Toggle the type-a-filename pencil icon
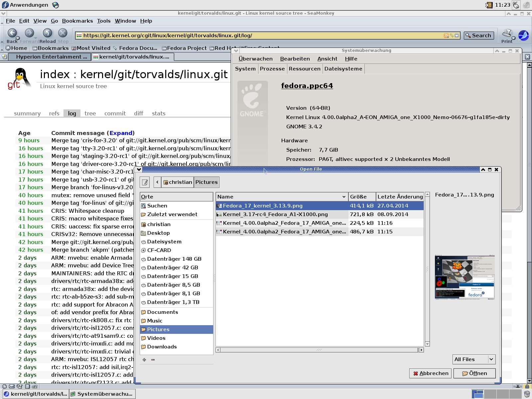532x399 pixels. pyautogui.click(x=145, y=182)
